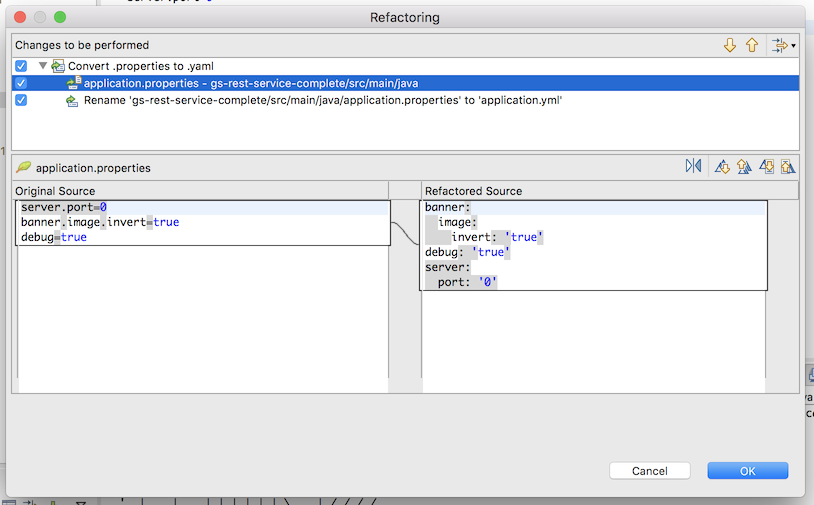Click the application.properties file change icon
The width and height of the screenshot is (814, 505).
point(74,83)
